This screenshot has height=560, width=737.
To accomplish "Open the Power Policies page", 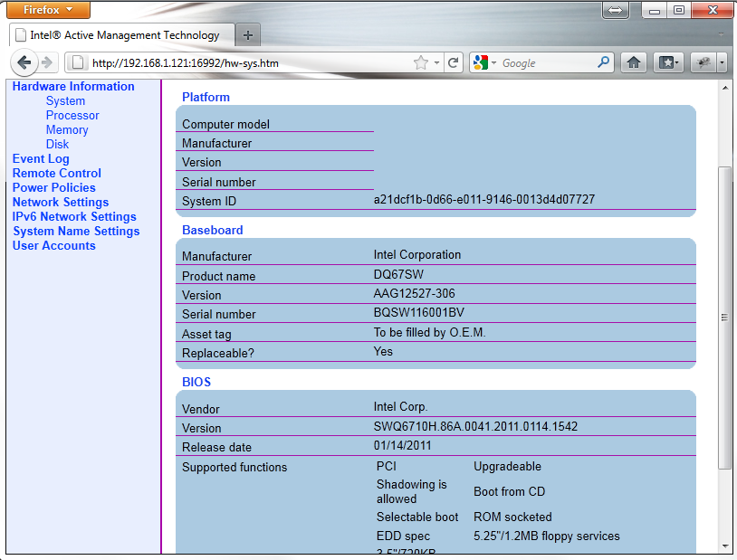I will [x=54, y=188].
